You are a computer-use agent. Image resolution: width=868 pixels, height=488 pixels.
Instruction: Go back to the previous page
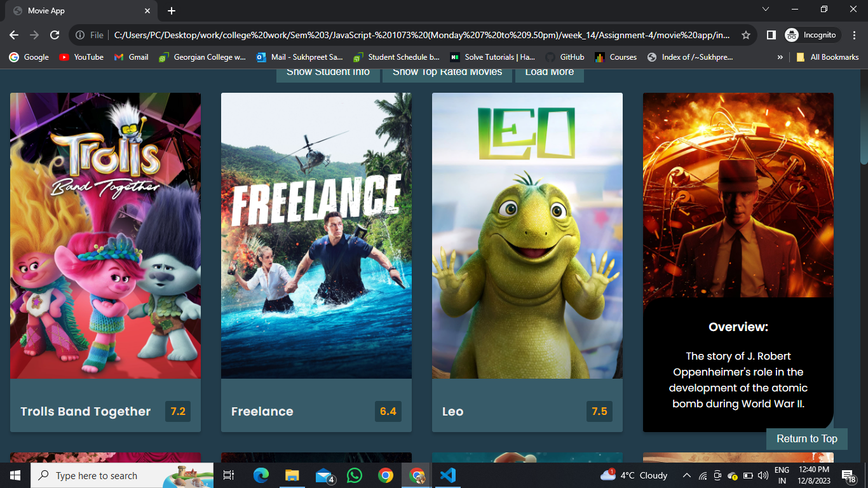point(14,35)
